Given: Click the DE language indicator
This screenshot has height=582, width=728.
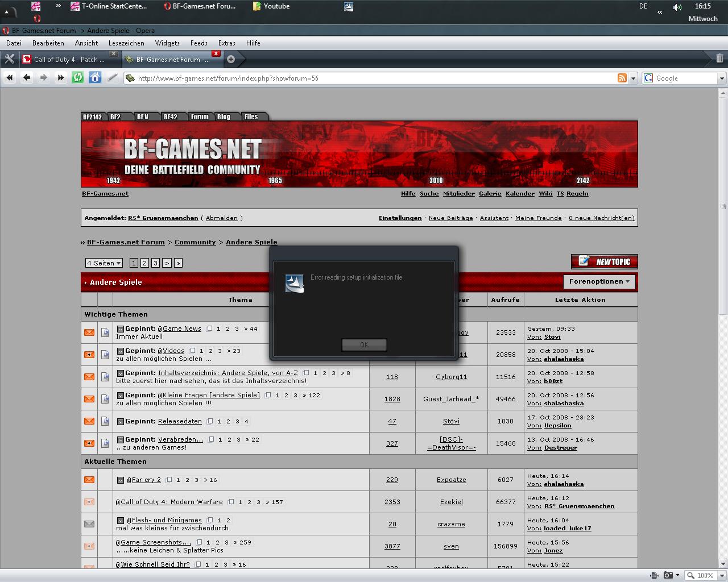Looking at the screenshot, I should (x=643, y=6).
